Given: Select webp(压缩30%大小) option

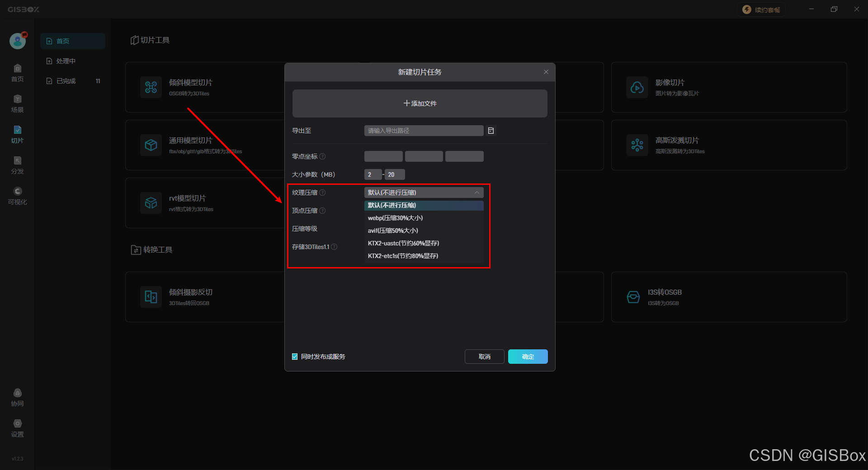Looking at the screenshot, I should (x=424, y=218).
